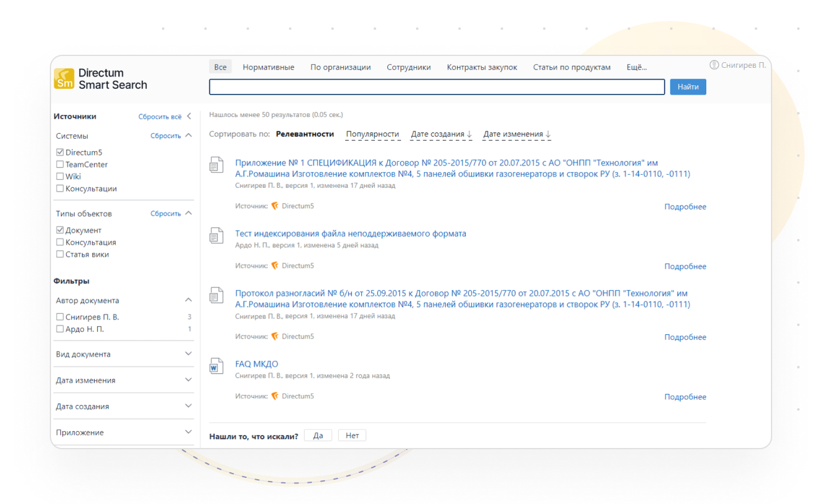822x504 pixels.
Task: Click Подробнее for the Тест индексирования result
Action: [685, 266]
